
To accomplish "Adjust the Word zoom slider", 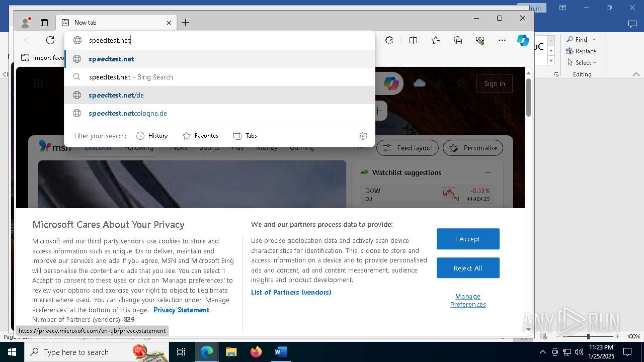I will [x=588, y=336].
